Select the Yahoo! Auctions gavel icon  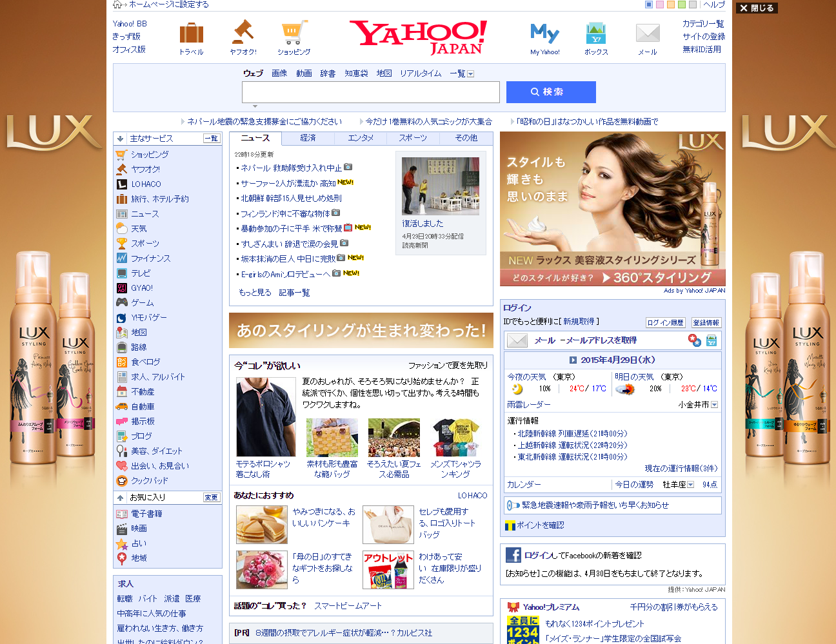[243, 32]
